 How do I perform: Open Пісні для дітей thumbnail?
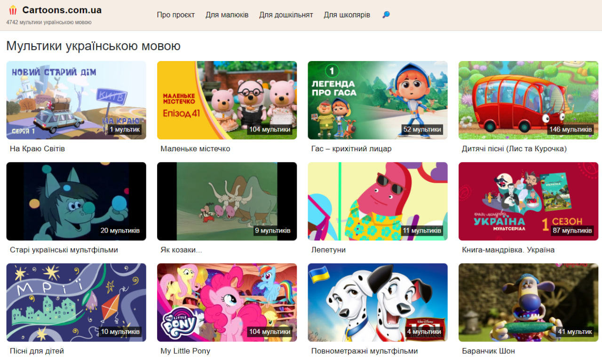[76, 302]
